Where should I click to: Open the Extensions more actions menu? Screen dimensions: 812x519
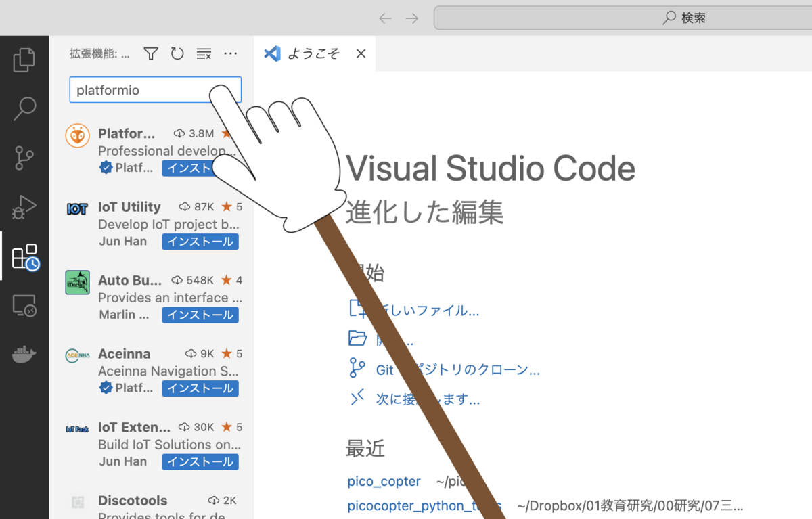[x=230, y=53]
